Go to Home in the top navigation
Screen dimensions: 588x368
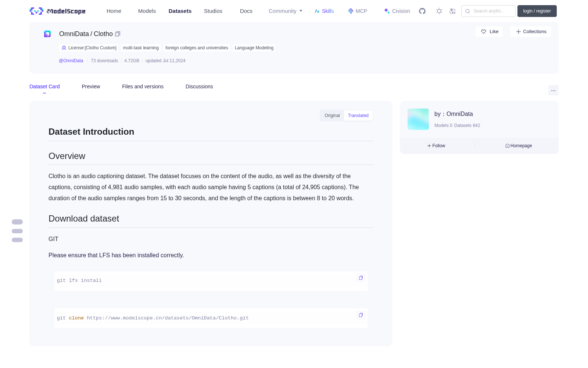(114, 11)
